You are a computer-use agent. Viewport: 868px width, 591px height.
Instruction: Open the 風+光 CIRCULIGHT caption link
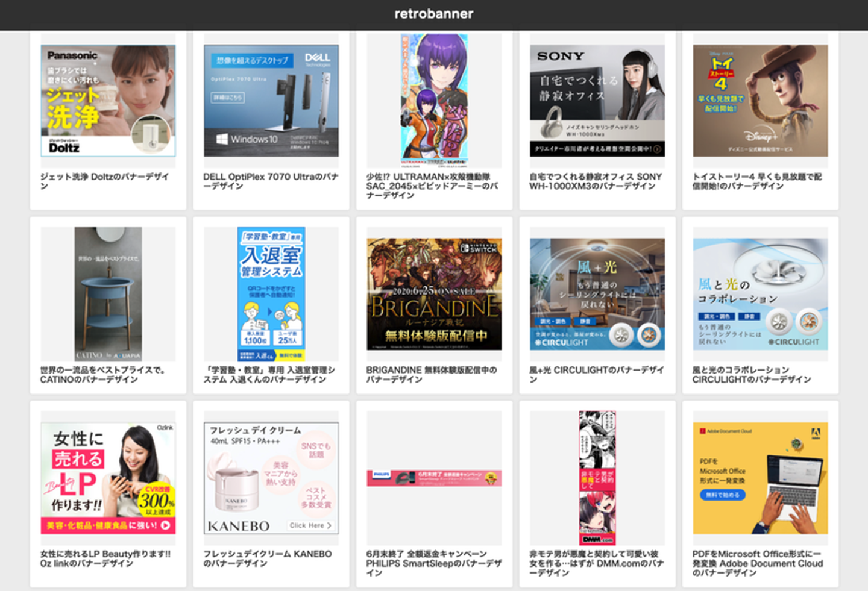click(x=597, y=375)
